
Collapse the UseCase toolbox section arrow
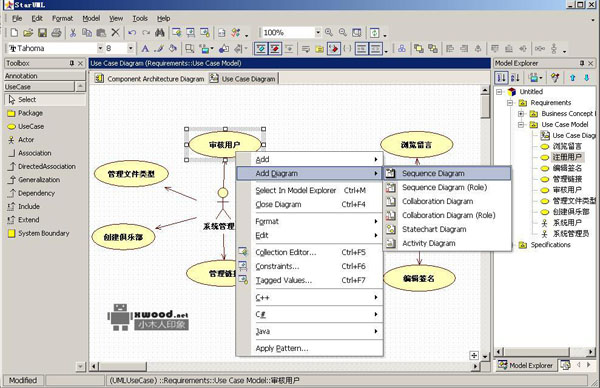click(80, 86)
